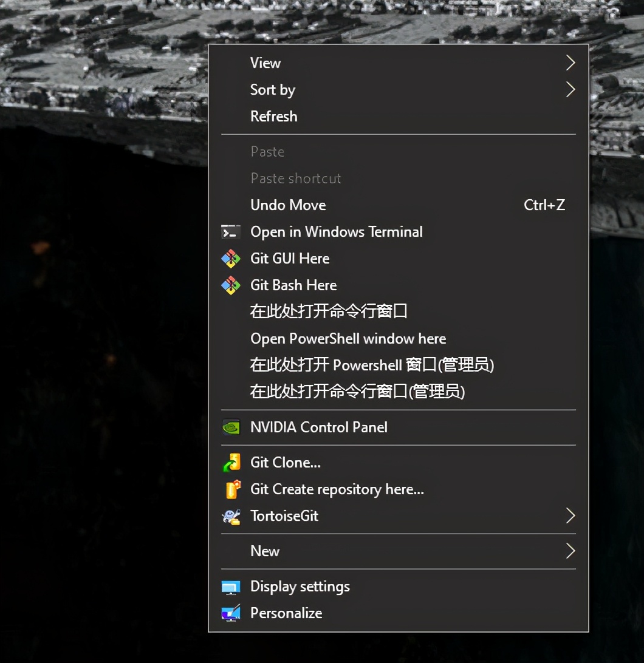
Task: Expand the View submenu arrow
Action: pos(570,62)
